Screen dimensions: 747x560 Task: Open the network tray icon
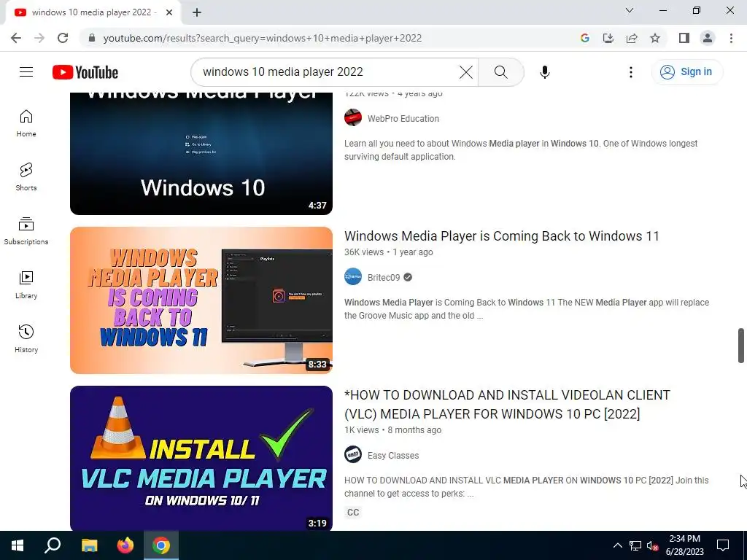[635, 545]
